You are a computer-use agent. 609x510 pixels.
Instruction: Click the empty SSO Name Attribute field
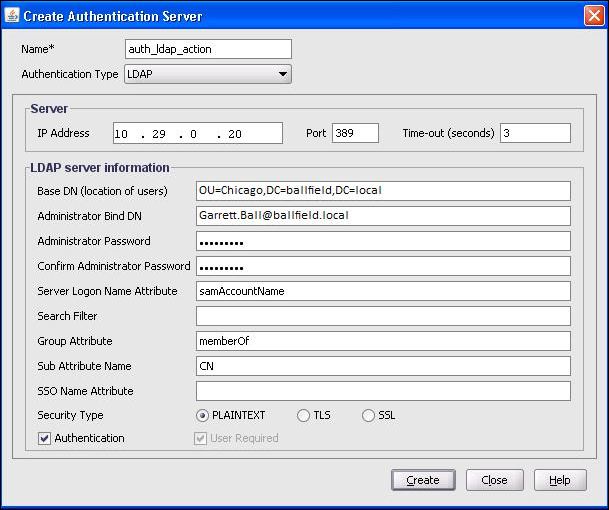click(383, 391)
